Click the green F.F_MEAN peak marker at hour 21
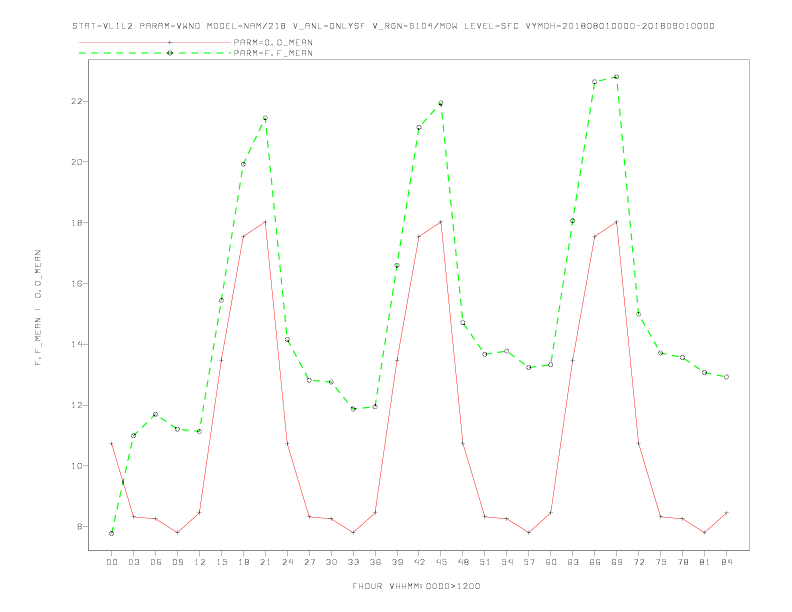Image resolution: width=792 pixels, height=612 pixels. point(265,118)
